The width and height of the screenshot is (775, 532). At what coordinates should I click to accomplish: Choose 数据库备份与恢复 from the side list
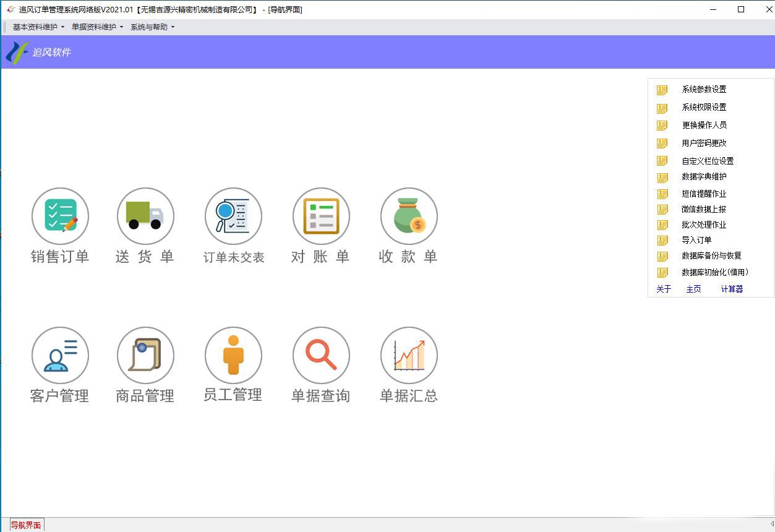click(711, 256)
